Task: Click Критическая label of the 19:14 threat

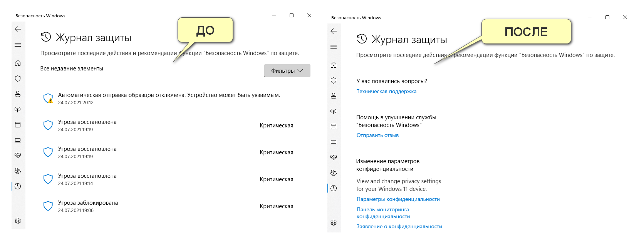Action: 277,179
